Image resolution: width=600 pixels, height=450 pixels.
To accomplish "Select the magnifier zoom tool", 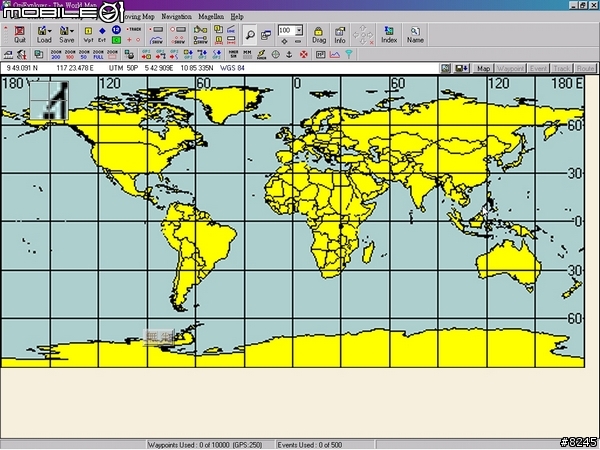I will pyautogui.click(x=250, y=35).
